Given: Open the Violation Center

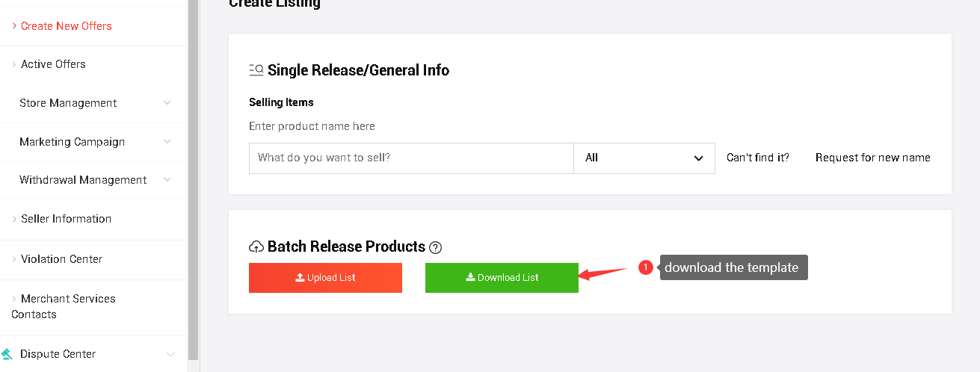Looking at the screenshot, I should pyautogui.click(x=61, y=259).
